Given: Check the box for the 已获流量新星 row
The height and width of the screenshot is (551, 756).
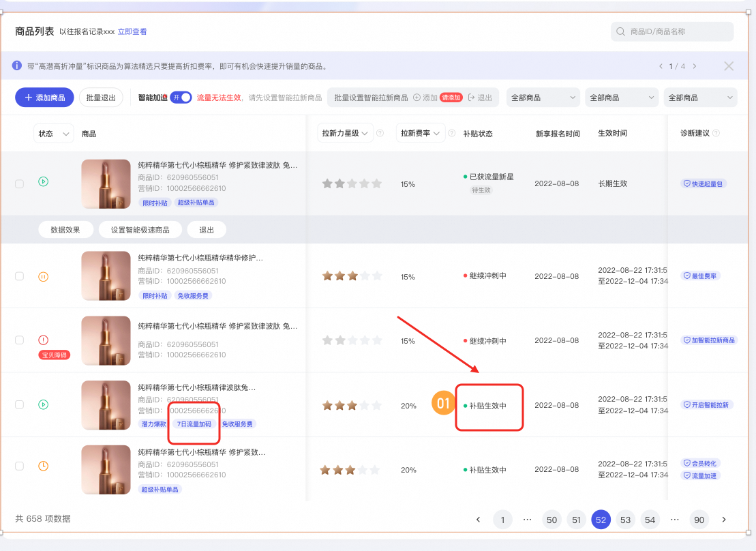Looking at the screenshot, I should (19, 184).
